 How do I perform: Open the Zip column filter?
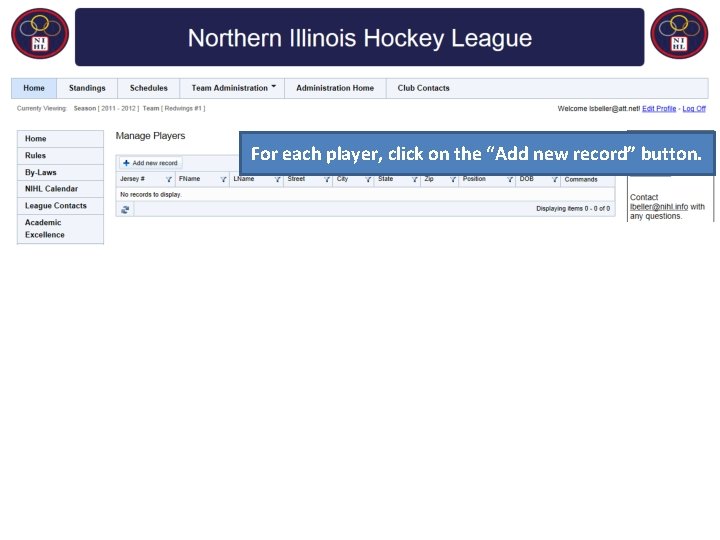452,179
